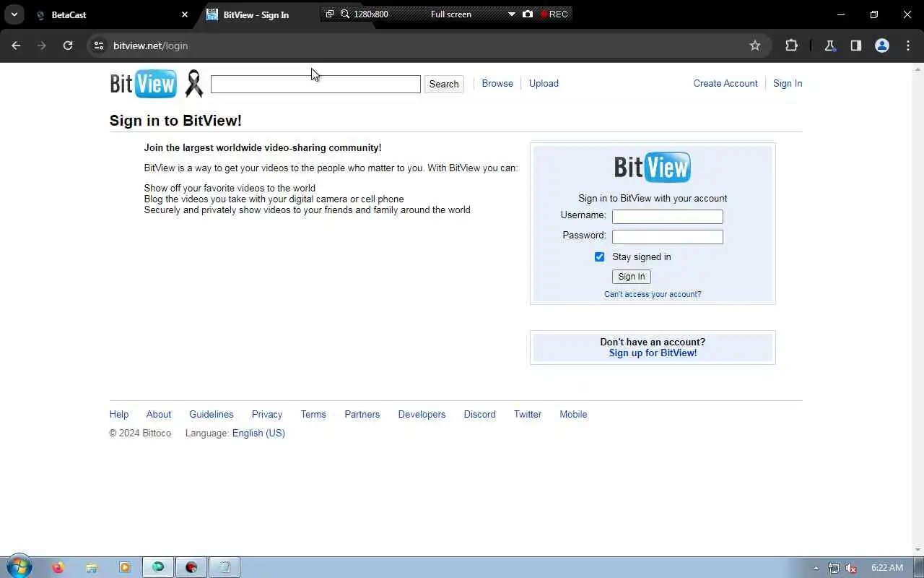Image resolution: width=924 pixels, height=578 pixels.
Task: Open Windows Explorer from the taskbar
Action: [x=91, y=567]
